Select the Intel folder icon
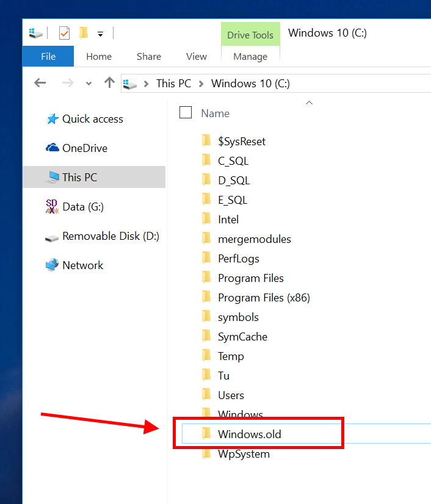This screenshot has width=431, height=504. 206,219
